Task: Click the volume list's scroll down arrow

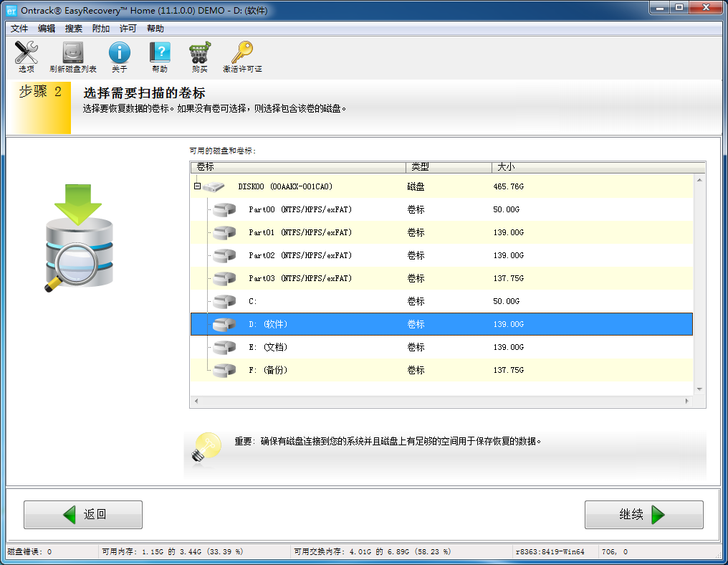Action: 700,389
